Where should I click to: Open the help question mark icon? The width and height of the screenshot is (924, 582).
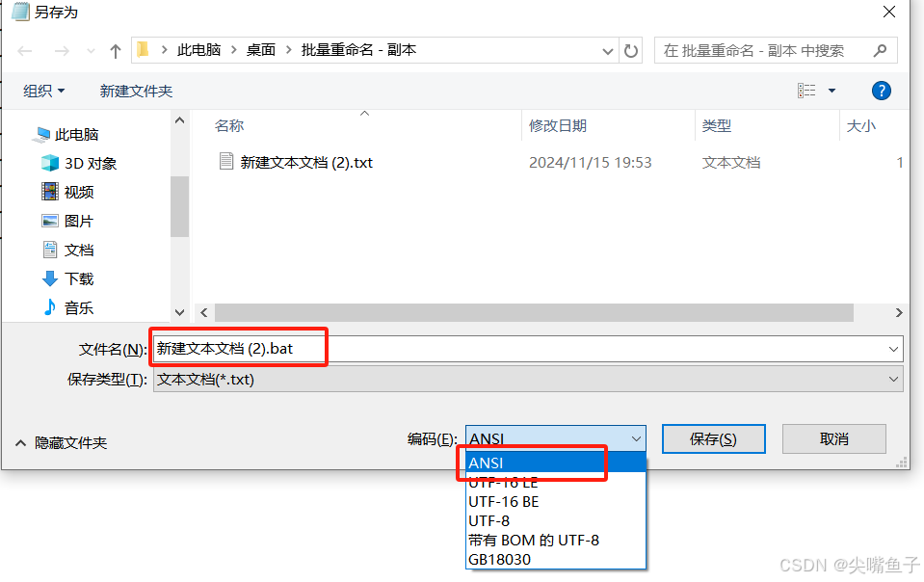coord(881,91)
